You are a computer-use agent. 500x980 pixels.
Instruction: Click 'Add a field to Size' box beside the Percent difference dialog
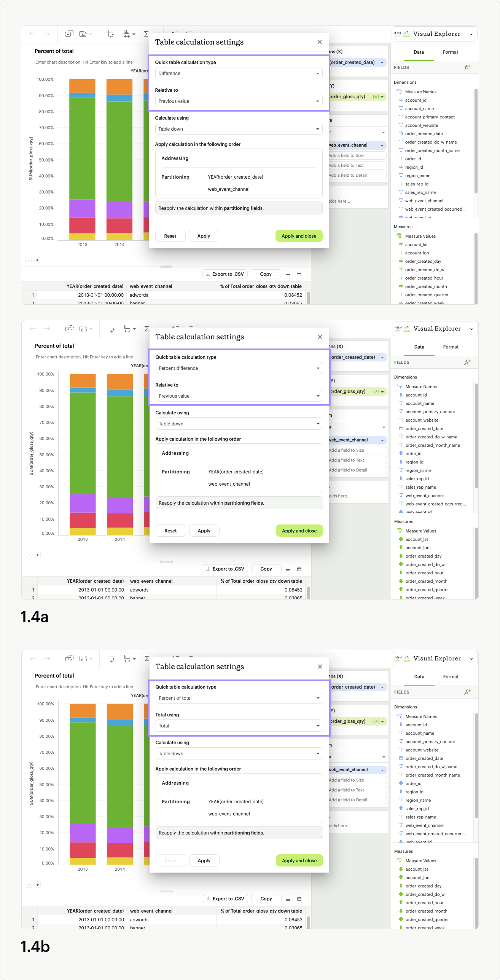pos(357,450)
